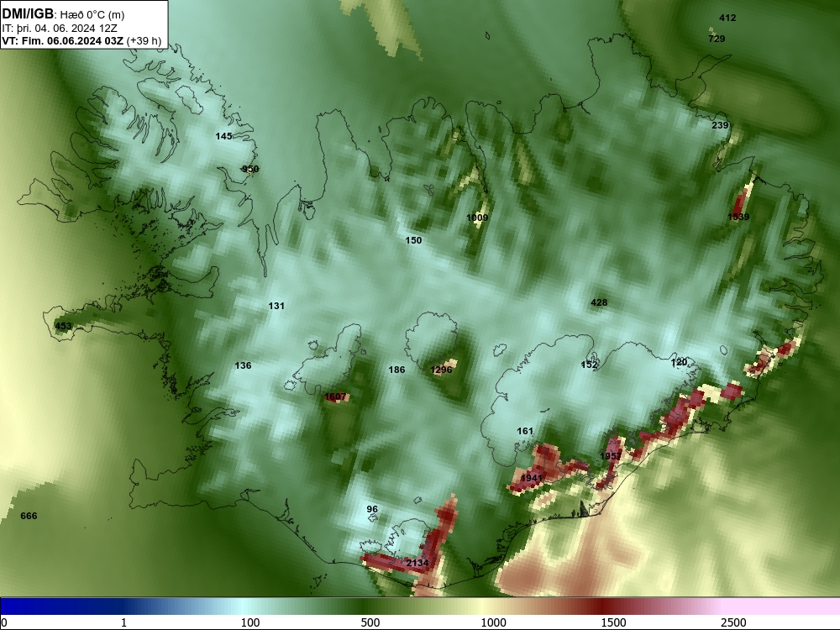Click the map value 1296

click(442, 370)
